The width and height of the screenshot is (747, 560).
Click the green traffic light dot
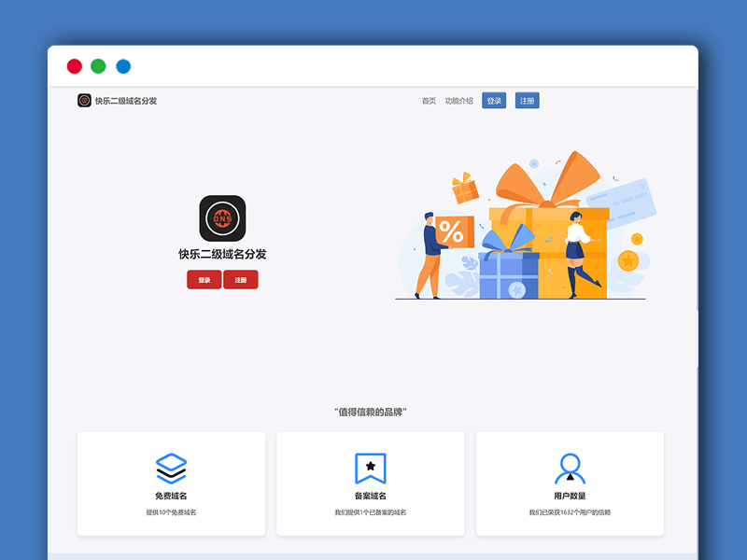pyautogui.click(x=98, y=65)
